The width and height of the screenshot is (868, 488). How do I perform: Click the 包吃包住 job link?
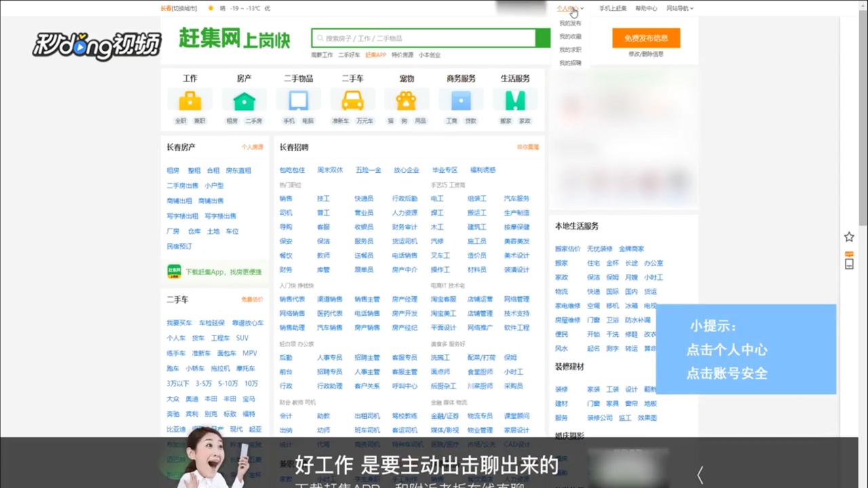[x=292, y=170]
